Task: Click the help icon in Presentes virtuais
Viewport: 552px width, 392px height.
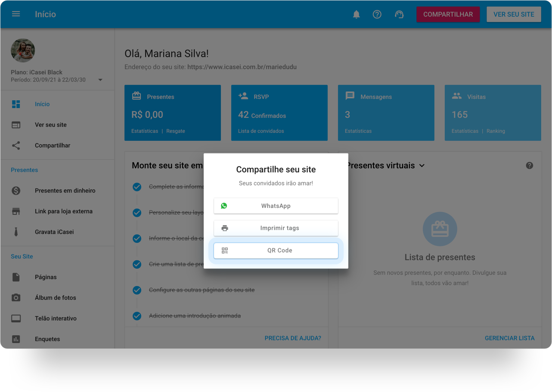Action: pos(529,166)
